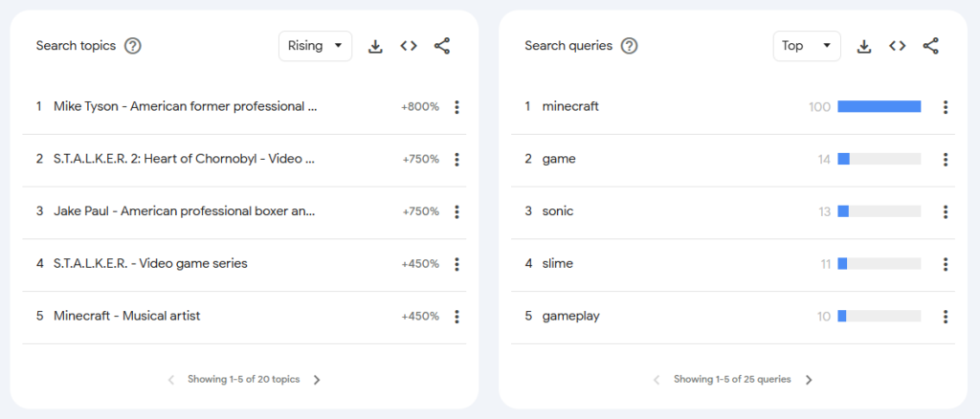Open more options for gameplay query

pos(946,317)
